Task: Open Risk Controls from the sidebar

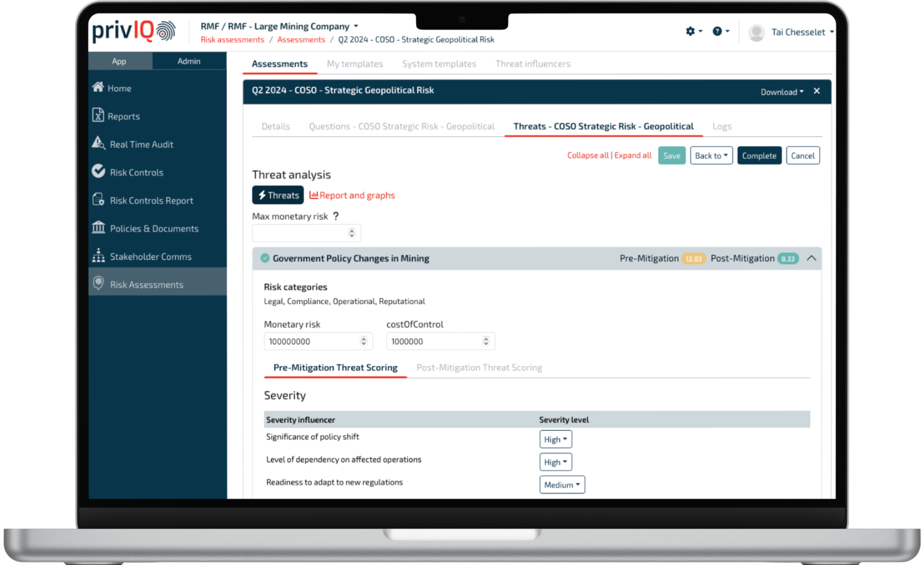Action: (137, 172)
